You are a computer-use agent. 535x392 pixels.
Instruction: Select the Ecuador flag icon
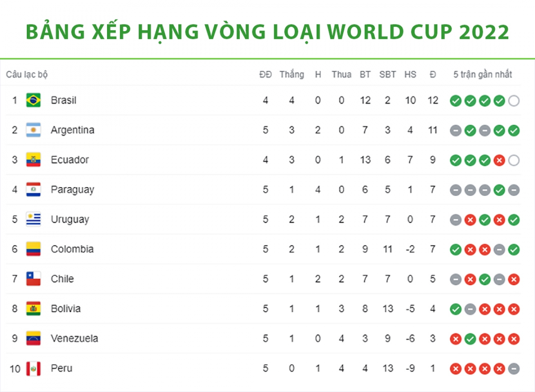(33, 160)
